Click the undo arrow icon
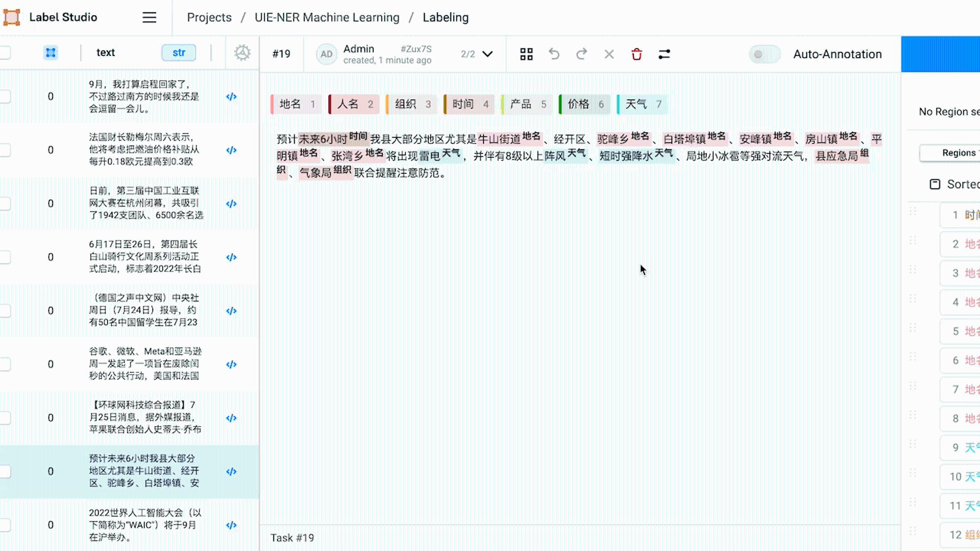 (554, 54)
